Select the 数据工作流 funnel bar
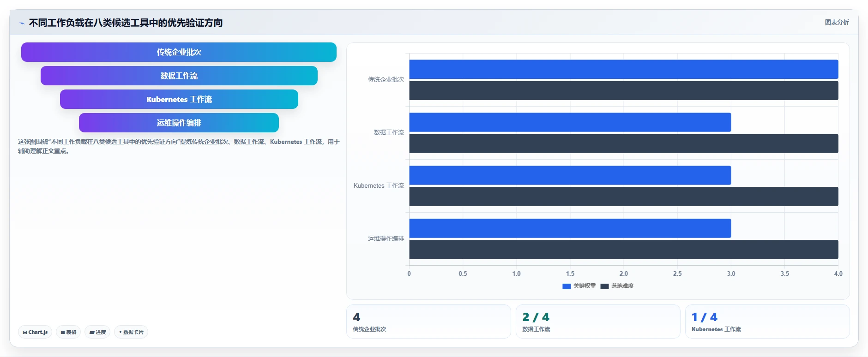The width and height of the screenshot is (868, 357). point(179,76)
